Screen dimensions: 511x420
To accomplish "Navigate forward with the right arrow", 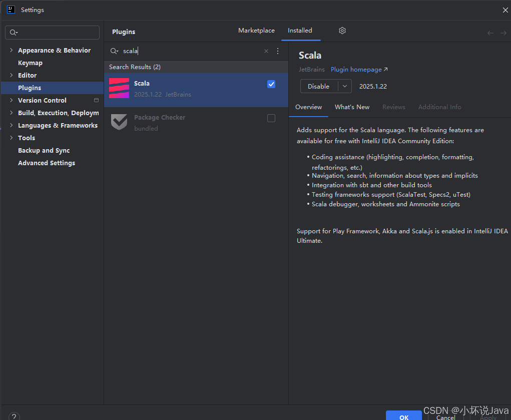I will 503,33.
